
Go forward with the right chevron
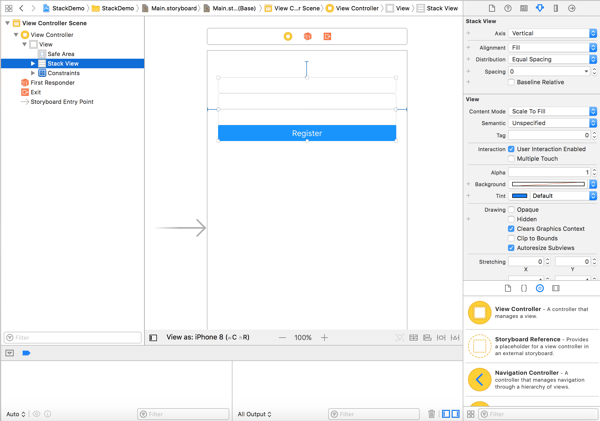tap(33, 8)
